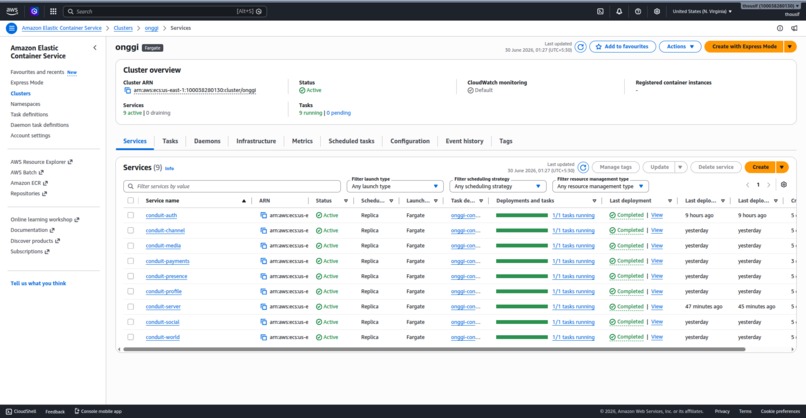Copy ARN for conduit-world service

(x=264, y=337)
